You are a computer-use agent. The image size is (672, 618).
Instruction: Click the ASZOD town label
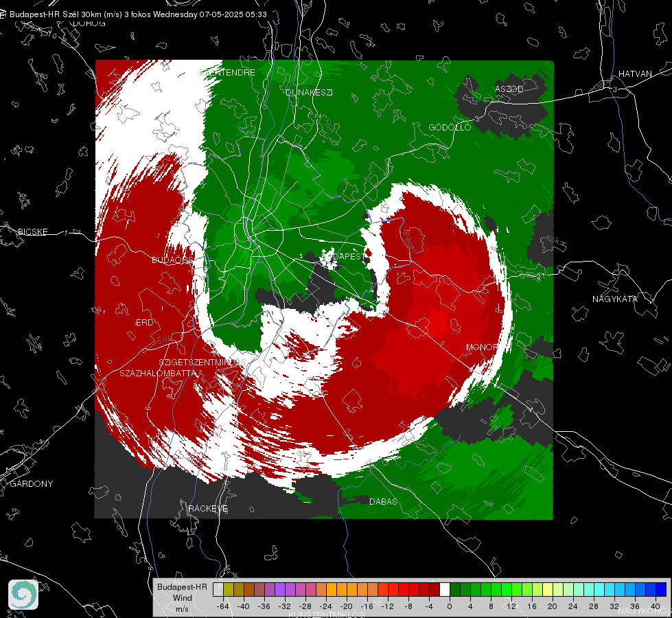[x=509, y=89]
